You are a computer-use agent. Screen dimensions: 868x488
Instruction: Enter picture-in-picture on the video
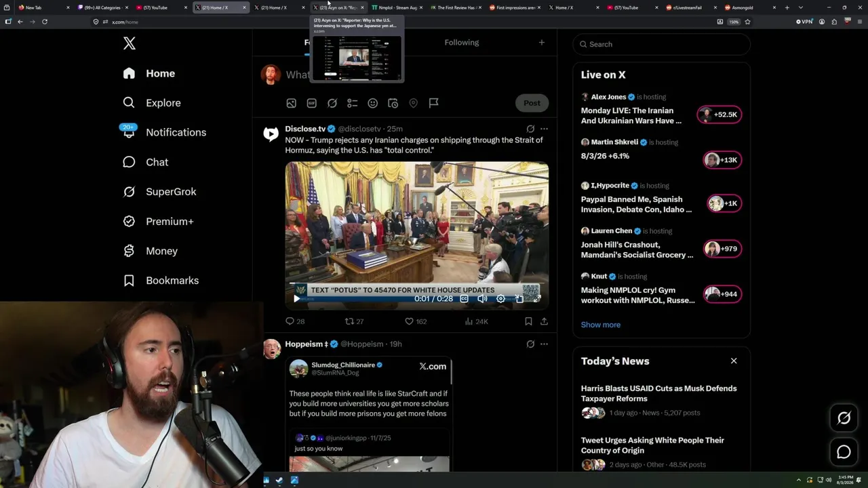coord(519,299)
